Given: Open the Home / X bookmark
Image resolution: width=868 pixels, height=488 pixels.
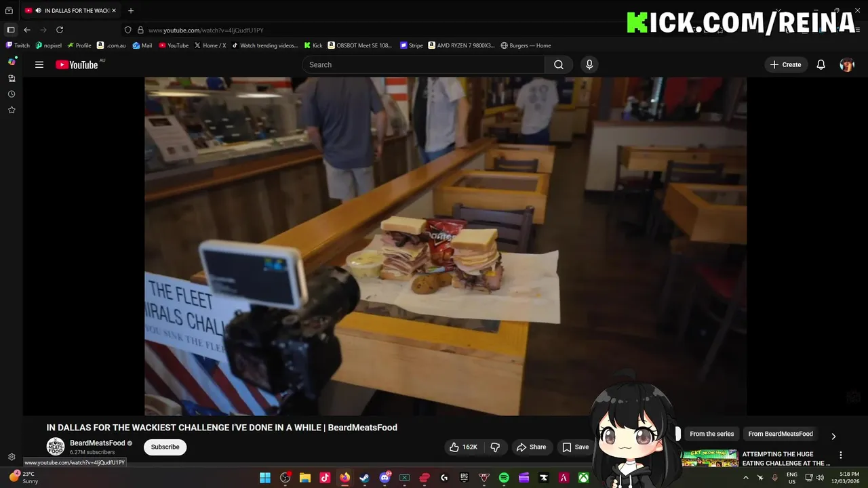Looking at the screenshot, I should [x=210, y=45].
